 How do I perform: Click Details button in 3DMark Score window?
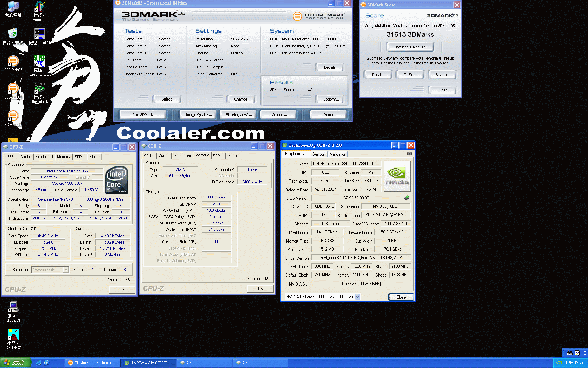pos(379,75)
